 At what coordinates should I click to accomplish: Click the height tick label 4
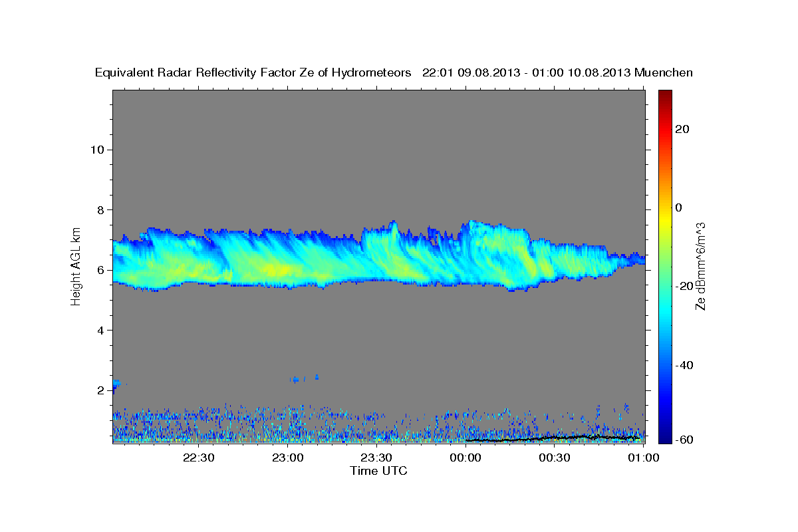tap(101, 331)
